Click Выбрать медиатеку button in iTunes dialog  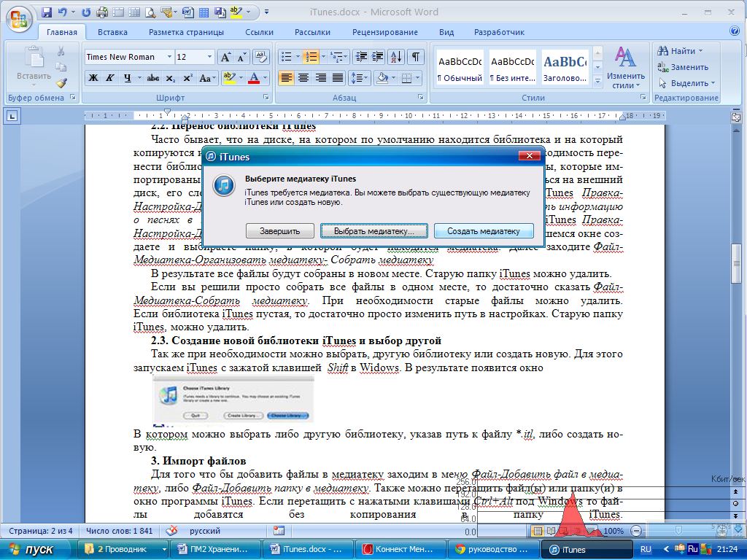374,231
